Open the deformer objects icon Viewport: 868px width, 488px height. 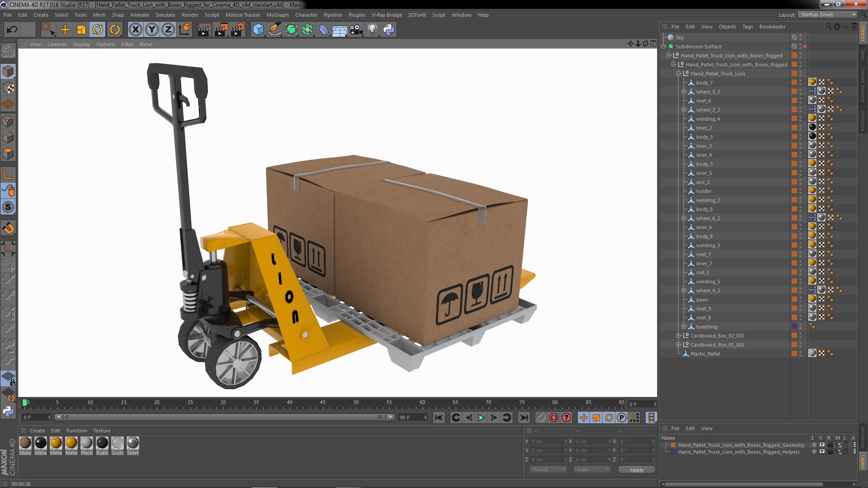pos(324,30)
